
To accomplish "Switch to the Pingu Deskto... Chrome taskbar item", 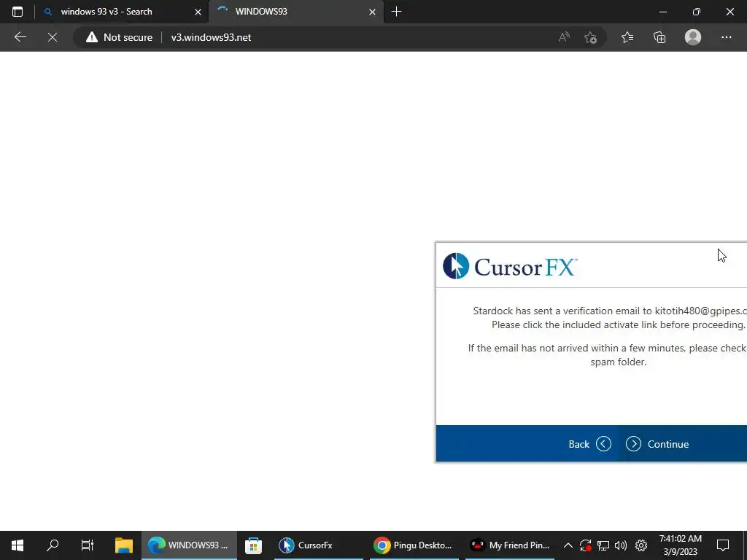I will pos(414,545).
